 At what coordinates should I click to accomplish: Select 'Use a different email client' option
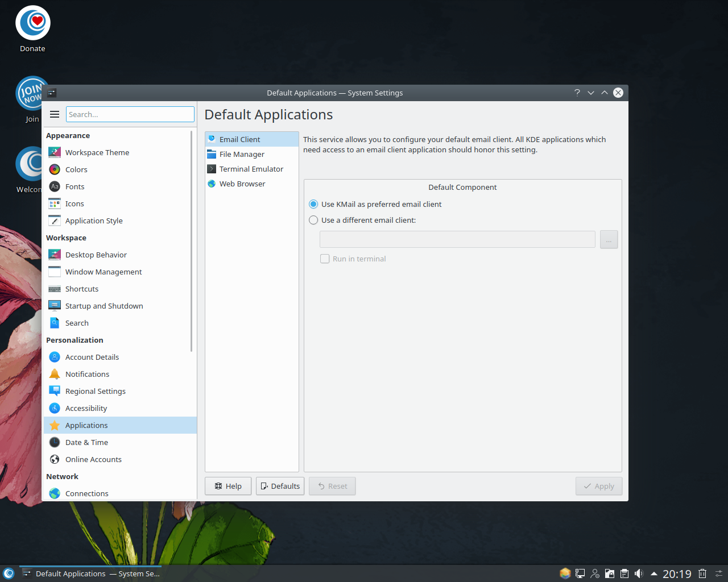(362, 220)
